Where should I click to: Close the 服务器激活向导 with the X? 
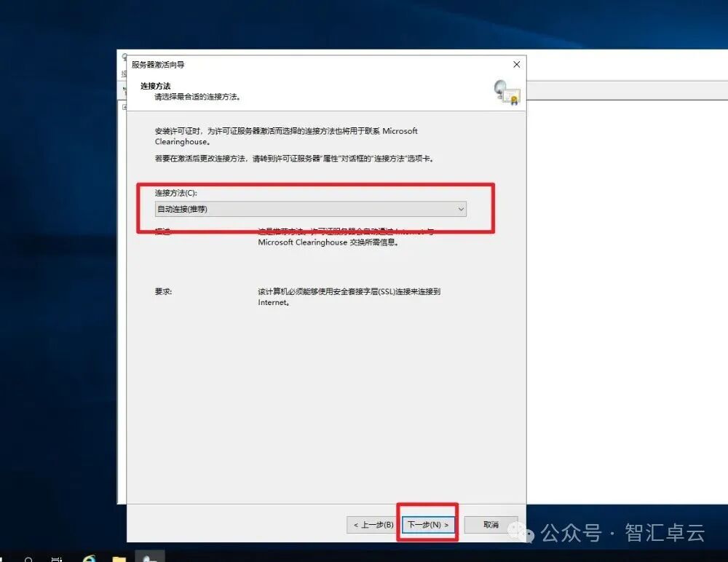pos(516,65)
